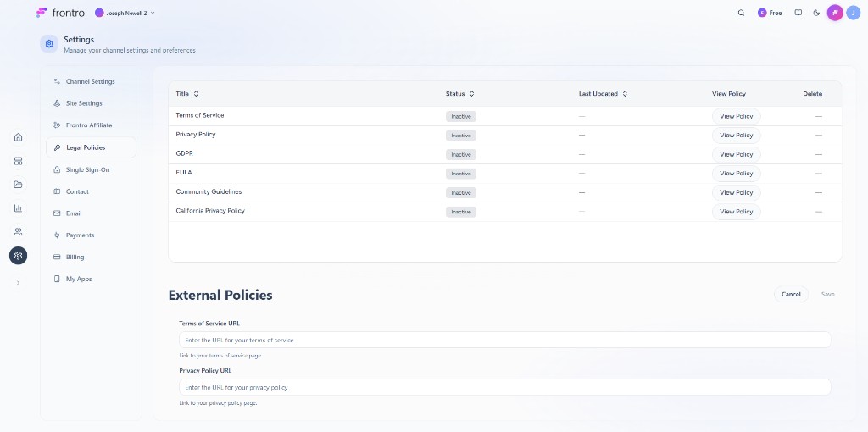Click the Settings header gear icon
This screenshot has height=432, width=868.
point(49,44)
